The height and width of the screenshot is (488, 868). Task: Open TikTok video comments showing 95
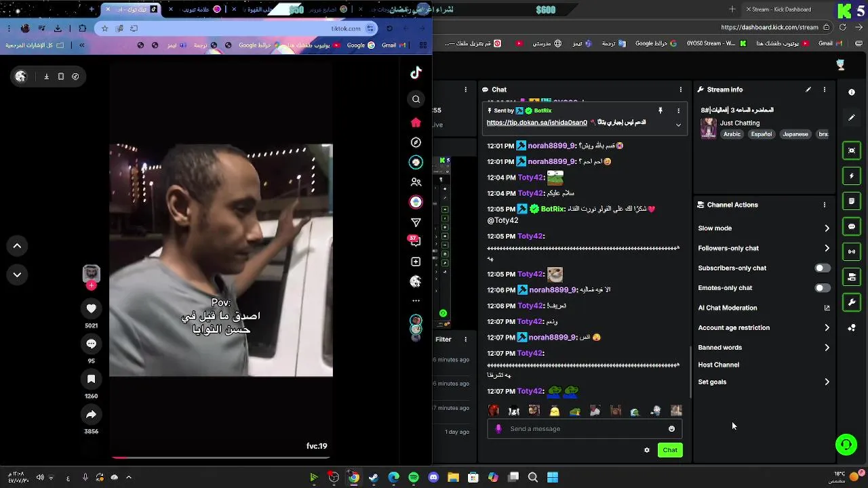click(91, 344)
